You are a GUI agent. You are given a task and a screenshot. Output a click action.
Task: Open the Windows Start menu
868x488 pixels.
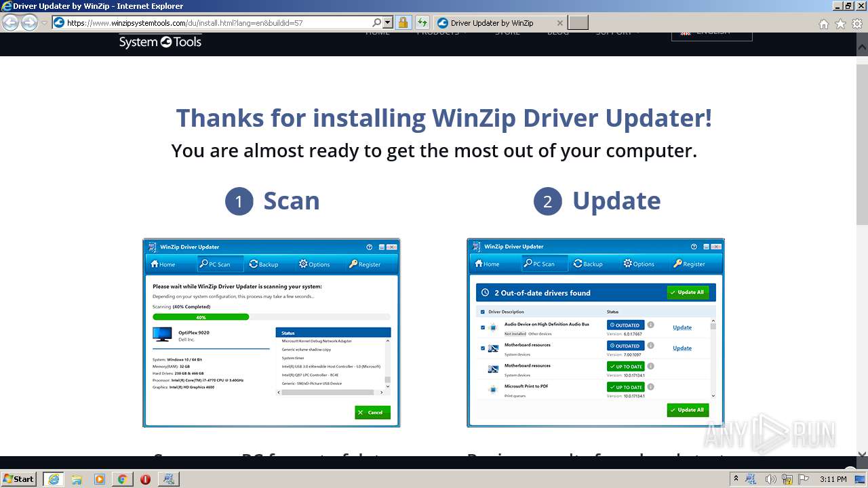pyautogui.click(x=19, y=479)
